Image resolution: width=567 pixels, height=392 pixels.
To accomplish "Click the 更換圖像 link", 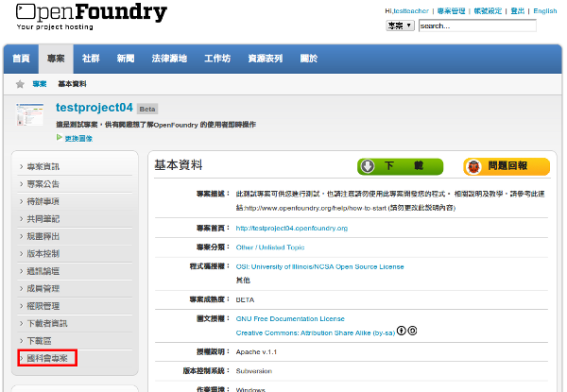I will [x=78, y=138].
